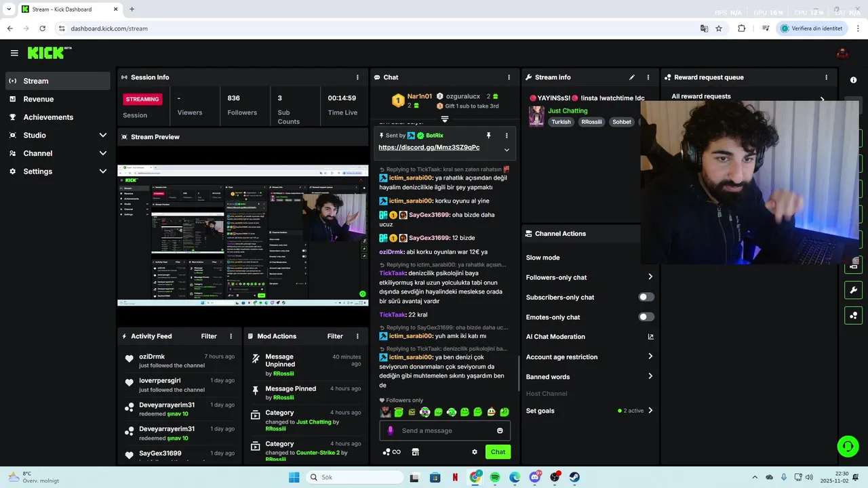Open Spotify from the taskbar

tap(494, 477)
